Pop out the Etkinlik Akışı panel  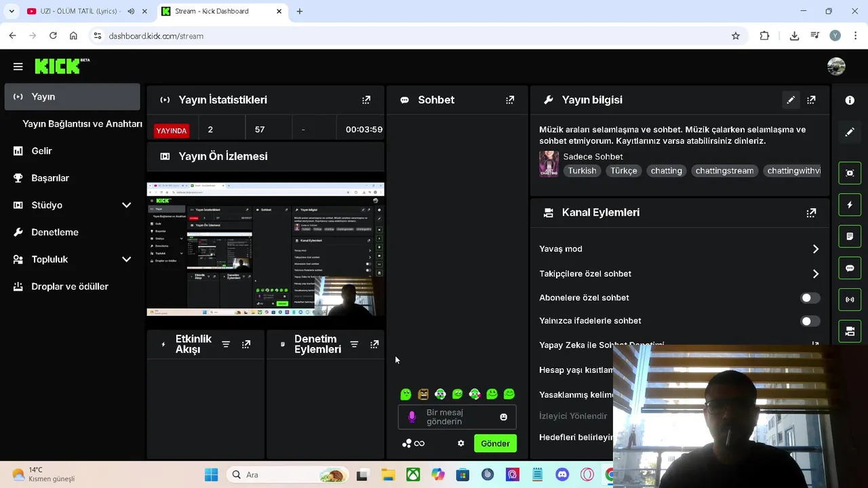[246, 344]
